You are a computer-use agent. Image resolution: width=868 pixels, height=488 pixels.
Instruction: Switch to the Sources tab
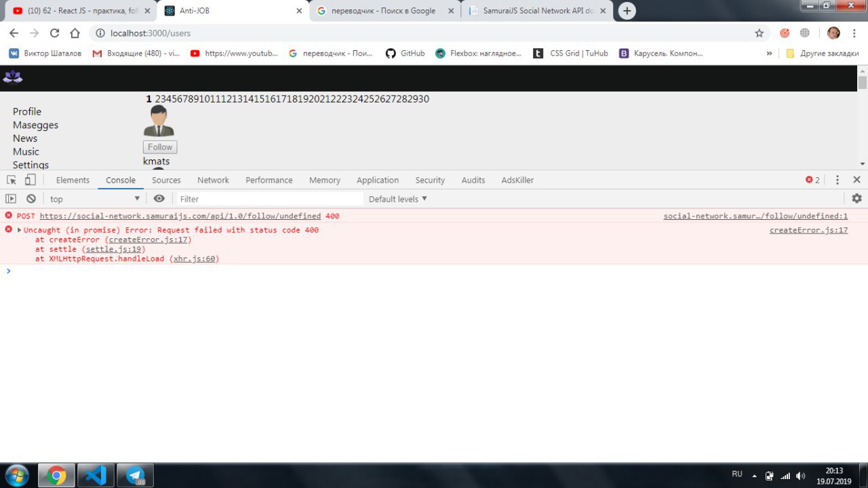pyautogui.click(x=166, y=180)
